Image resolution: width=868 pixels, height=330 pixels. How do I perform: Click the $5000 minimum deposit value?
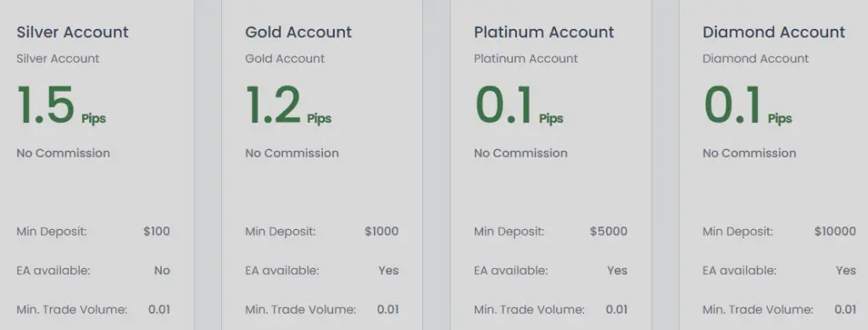pyautogui.click(x=609, y=232)
